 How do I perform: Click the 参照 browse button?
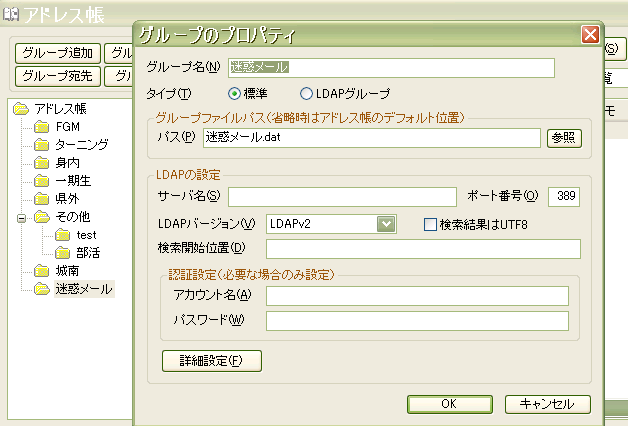pyautogui.click(x=564, y=138)
